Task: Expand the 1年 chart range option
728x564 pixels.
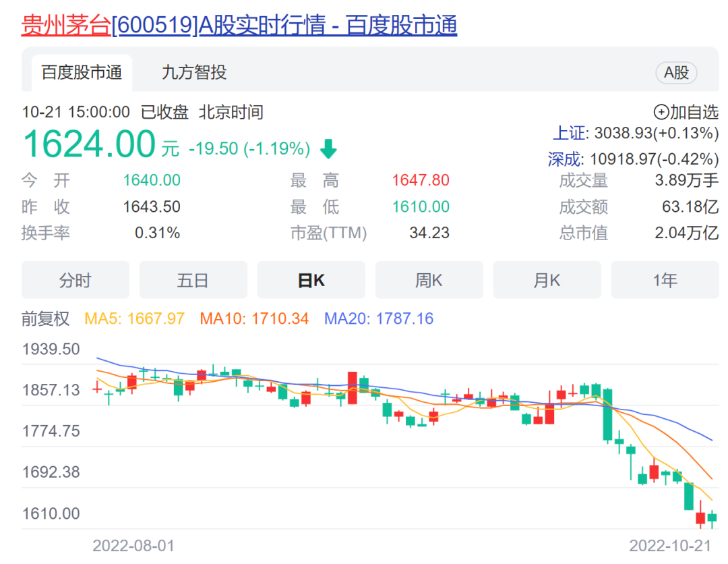Action: 665,279
